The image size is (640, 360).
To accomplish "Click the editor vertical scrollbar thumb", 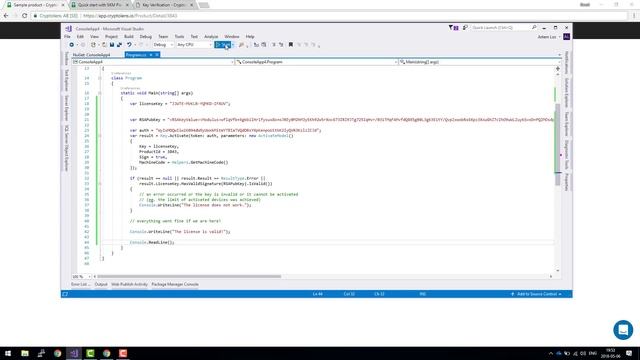I will (558, 145).
